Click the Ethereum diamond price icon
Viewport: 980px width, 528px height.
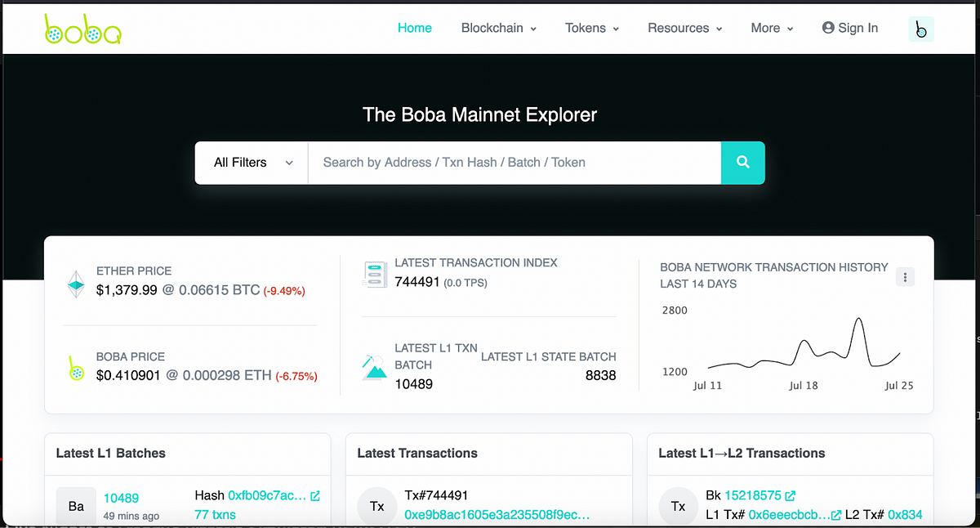(76, 284)
